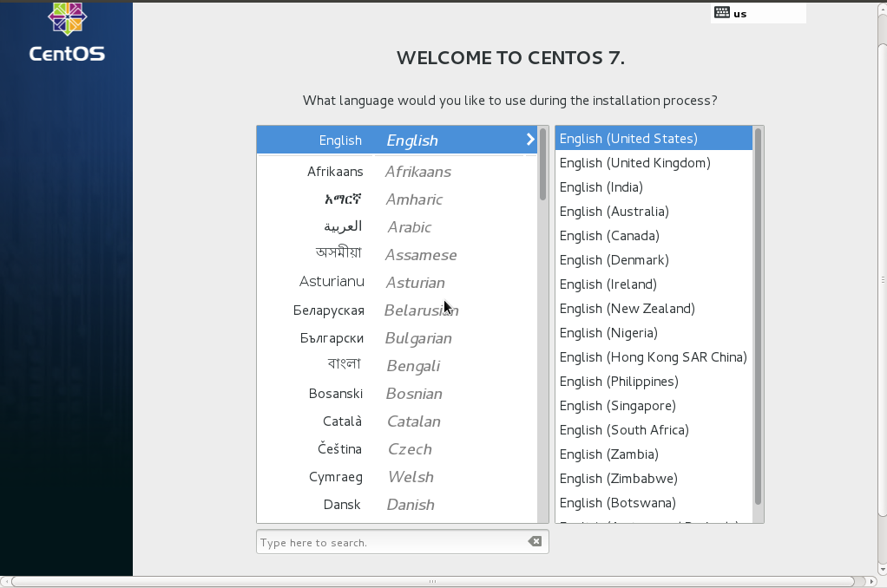Click the keyboard layout indicator showing us

[x=746, y=12]
